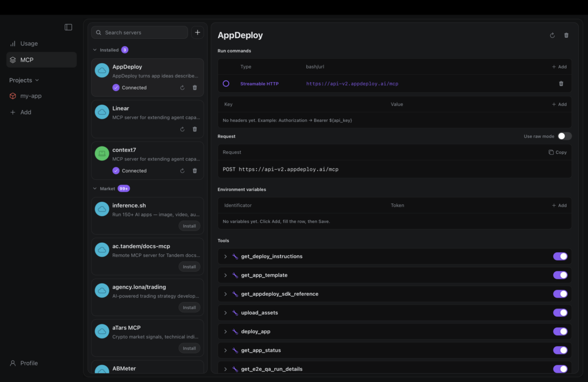The width and height of the screenshot is (588, 382).
Task: Toggle the Use raw mode switch
Action: 564,136
